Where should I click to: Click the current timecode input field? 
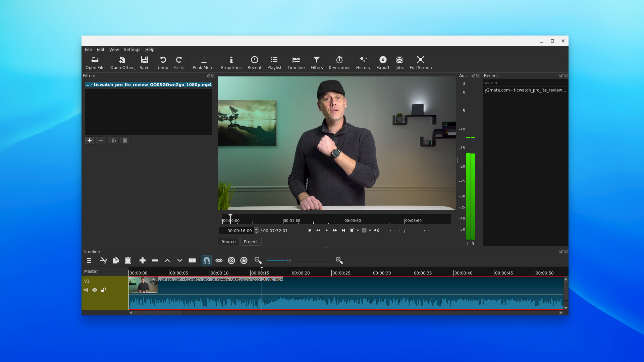coord(239,230)
